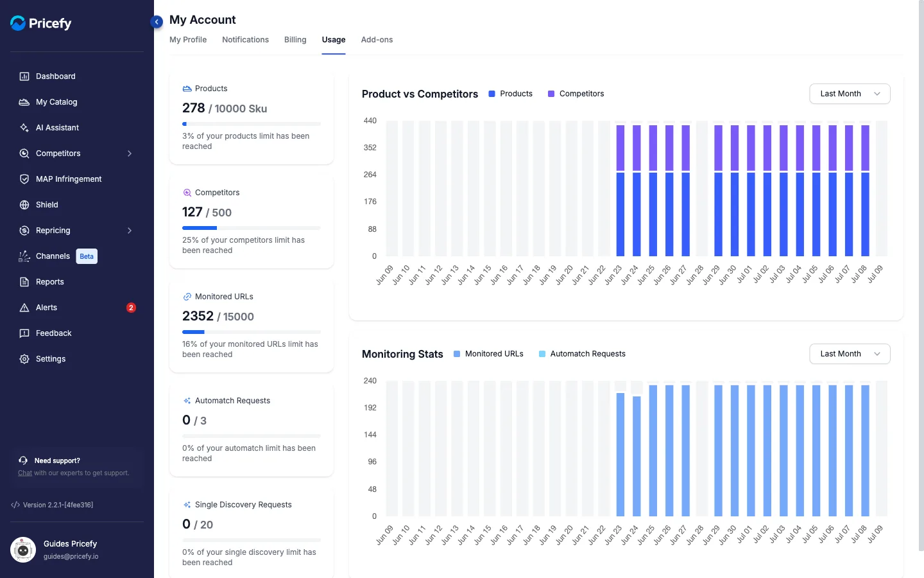Expand the Repricing sidebar submenu chevron
Screen dimensions: 924x578
click(130, 231)
